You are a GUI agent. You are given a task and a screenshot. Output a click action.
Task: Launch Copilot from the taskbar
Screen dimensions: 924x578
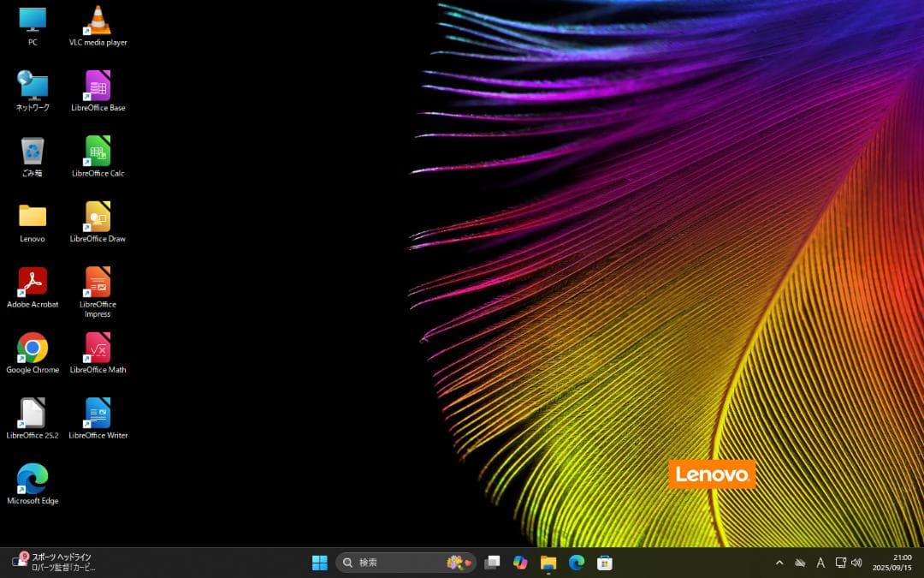520,563
